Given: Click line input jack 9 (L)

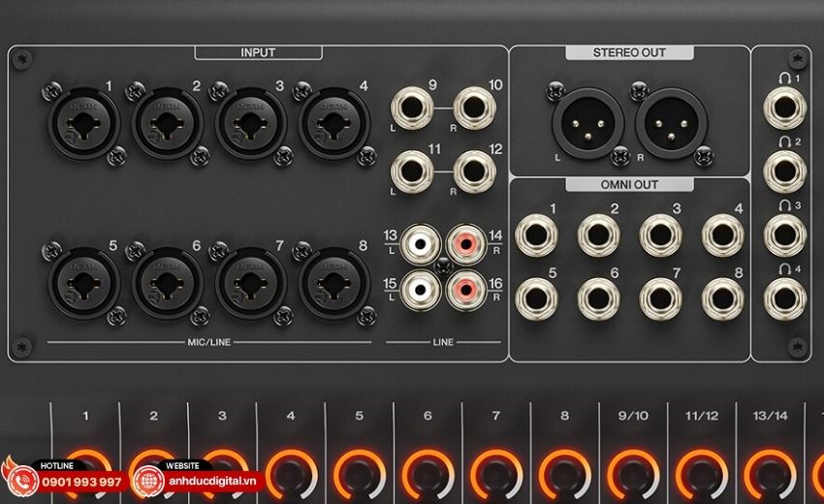Looking at the screenshot, I should [413, 109].
